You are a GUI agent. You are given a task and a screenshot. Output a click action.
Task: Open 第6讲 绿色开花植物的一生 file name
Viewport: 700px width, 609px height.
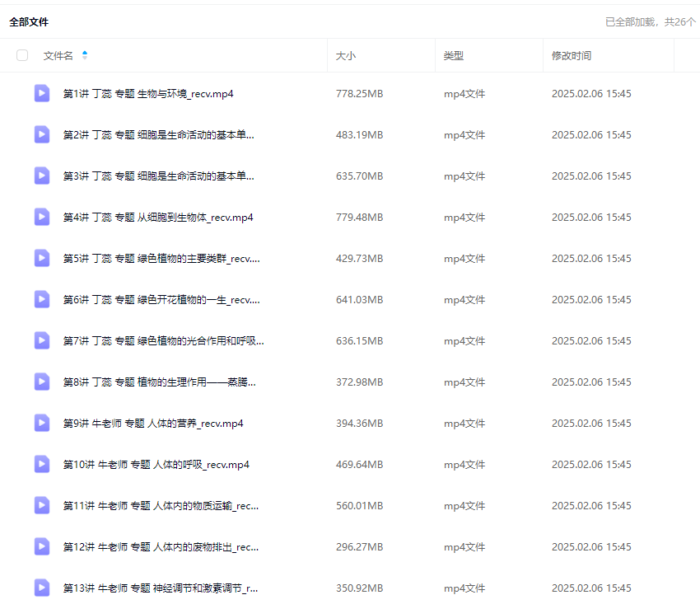pos(161,300)
